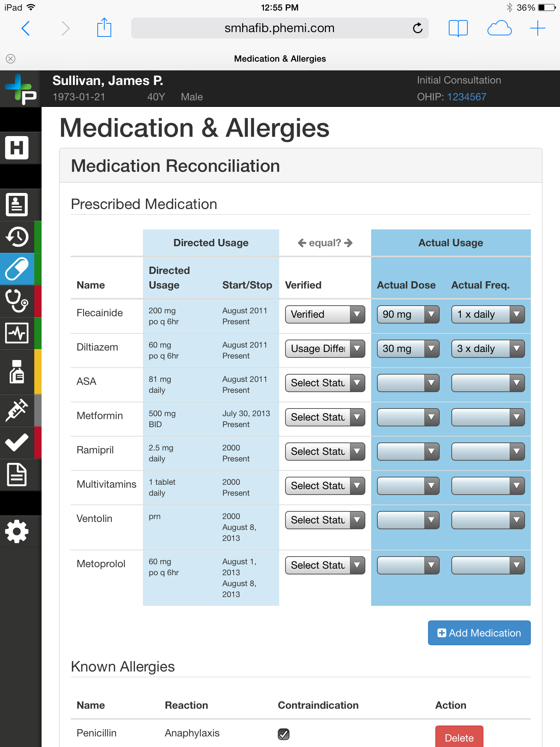Screen dimensions: 560x747
Task: Close the Medication & Allergies tab
Action: [11, 59]
